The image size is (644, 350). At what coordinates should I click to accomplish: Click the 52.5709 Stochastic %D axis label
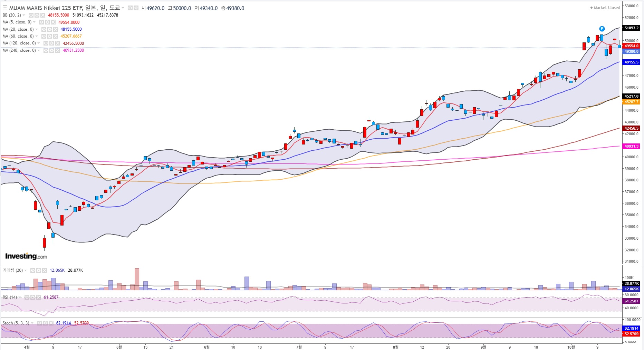(631, 334)
